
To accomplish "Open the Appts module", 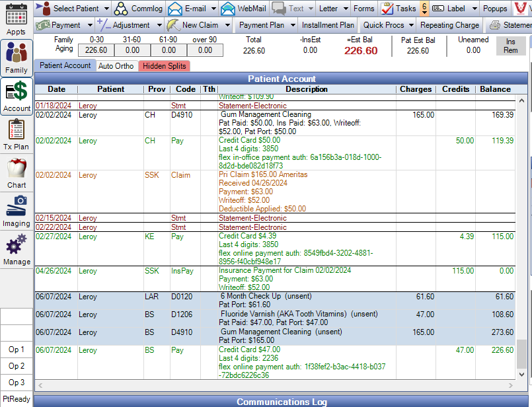I will pos(17,18).
